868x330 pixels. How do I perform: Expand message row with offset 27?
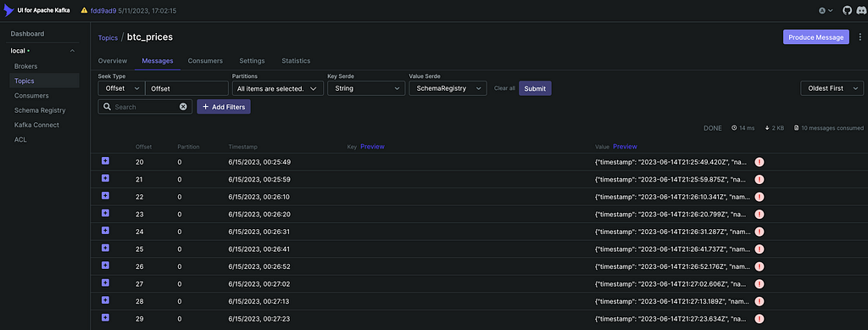coord(105,283)
